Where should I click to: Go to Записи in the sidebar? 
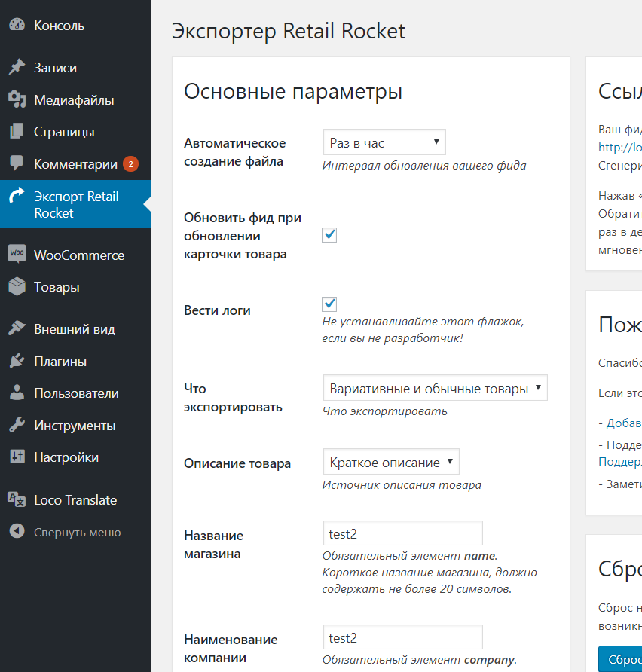(55, 68)
